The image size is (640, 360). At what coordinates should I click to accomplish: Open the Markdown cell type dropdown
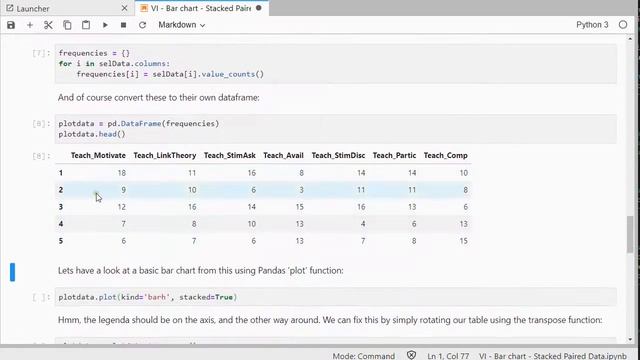181,25
